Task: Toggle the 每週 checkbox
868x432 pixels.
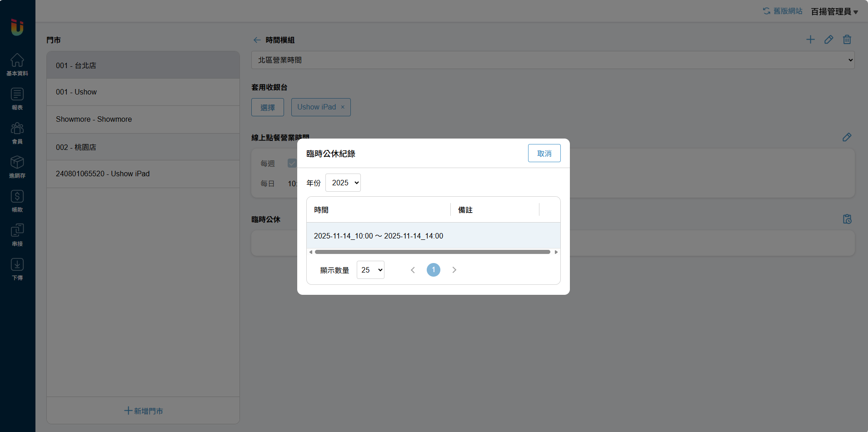Action: tap(292, 163)
